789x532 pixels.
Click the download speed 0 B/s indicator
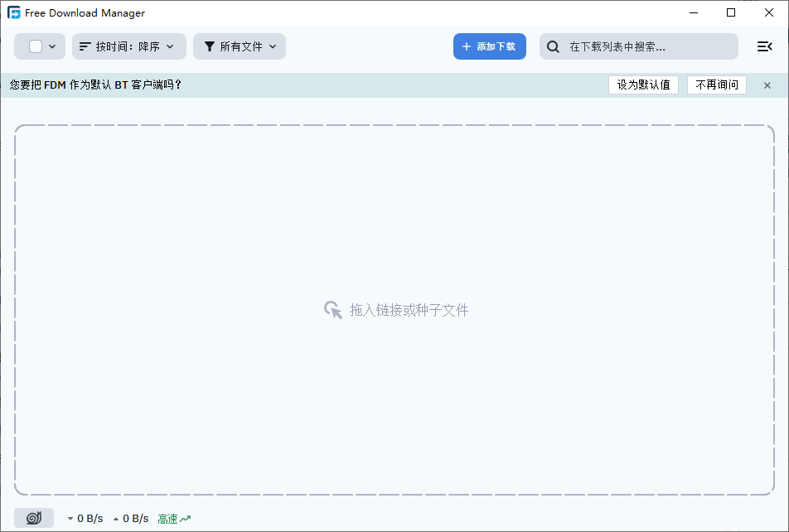pos(85,519)
